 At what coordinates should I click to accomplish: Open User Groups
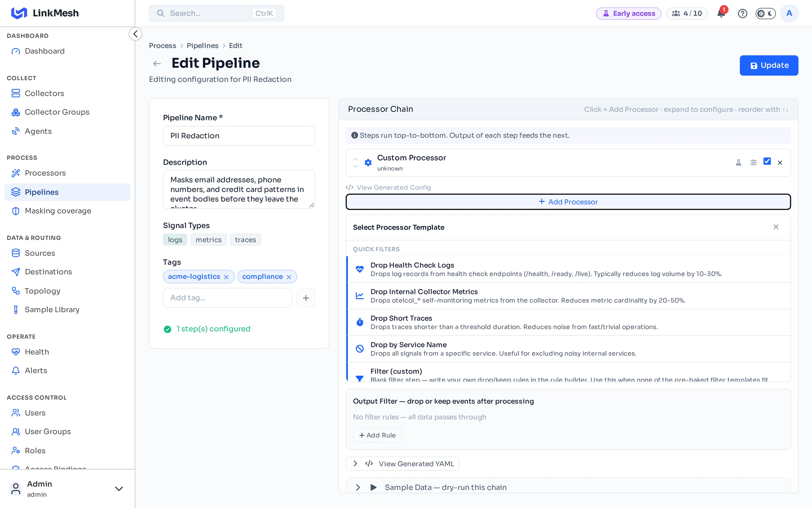point(67,432)
